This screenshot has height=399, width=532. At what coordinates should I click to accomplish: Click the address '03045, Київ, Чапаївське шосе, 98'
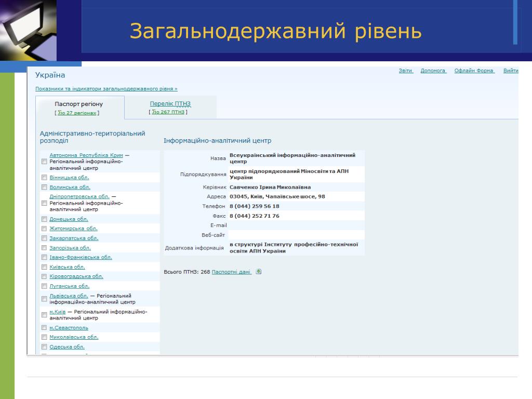(277, 196)
